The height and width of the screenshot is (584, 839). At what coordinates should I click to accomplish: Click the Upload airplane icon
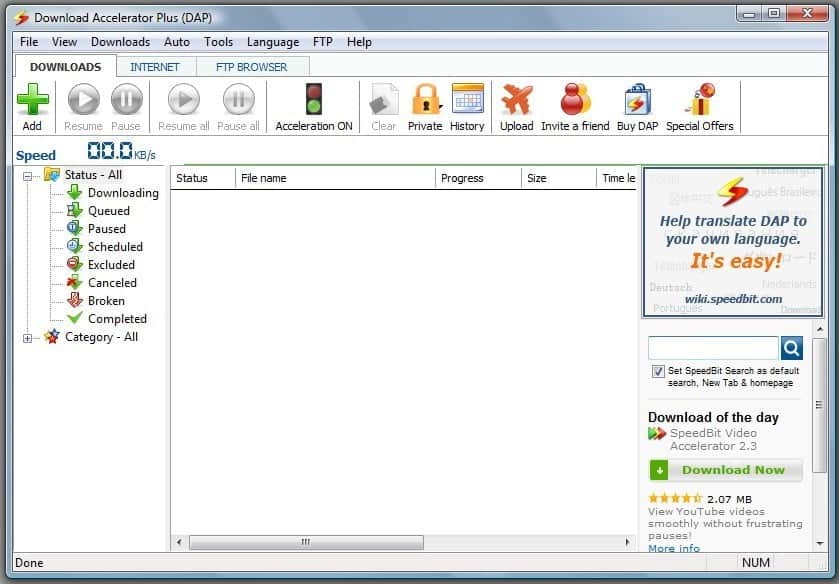point(516,100)
